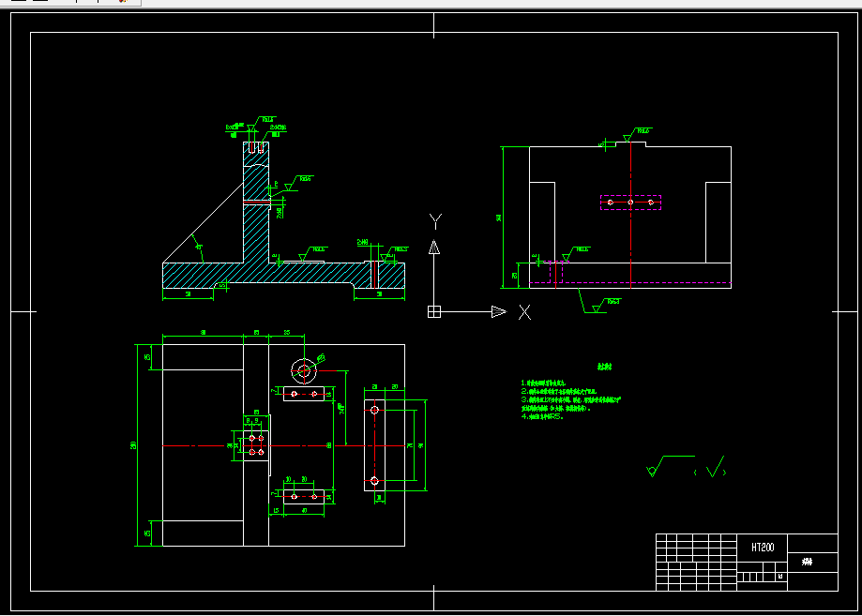
Task: Pick the bottom hole of the vertical slot
Action: 374,481
